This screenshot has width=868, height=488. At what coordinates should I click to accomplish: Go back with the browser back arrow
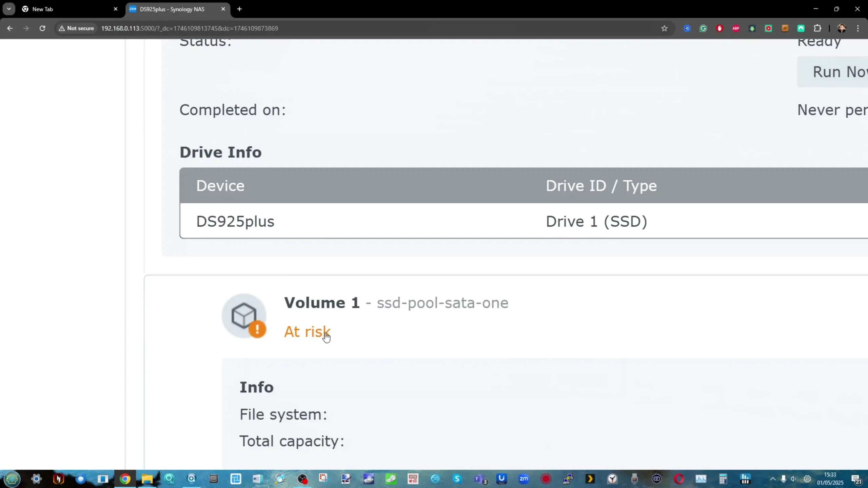tap(10, 28)
